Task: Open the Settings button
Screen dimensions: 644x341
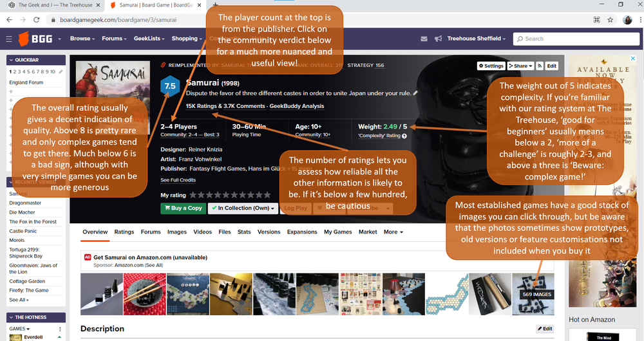Action: (x=491, y=66)
